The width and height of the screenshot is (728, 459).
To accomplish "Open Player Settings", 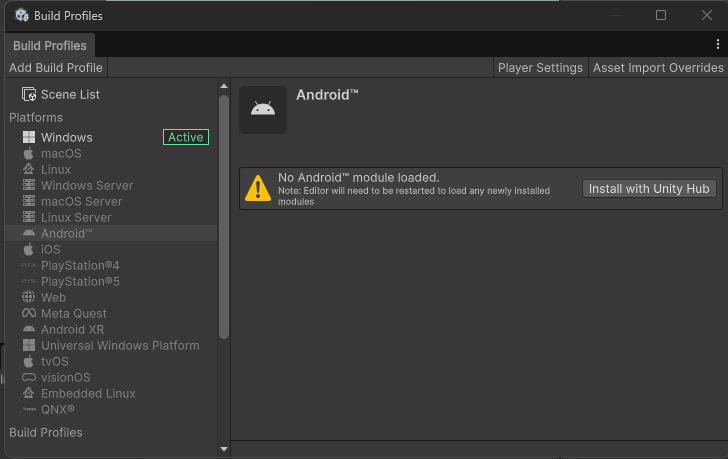I will pyautogui.click(x=540, y=68).
